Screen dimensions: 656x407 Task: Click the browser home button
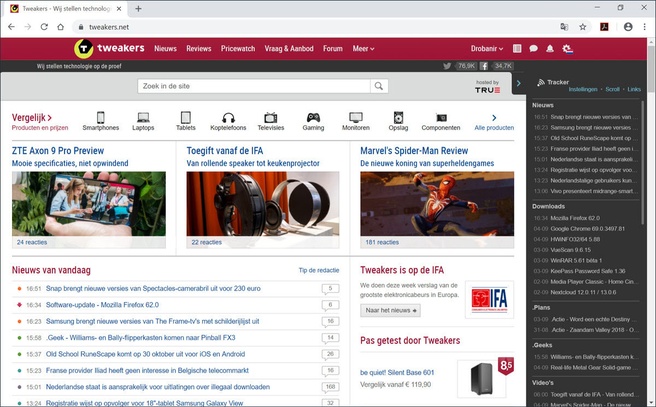pyautogui.click(x=61, y=27)
